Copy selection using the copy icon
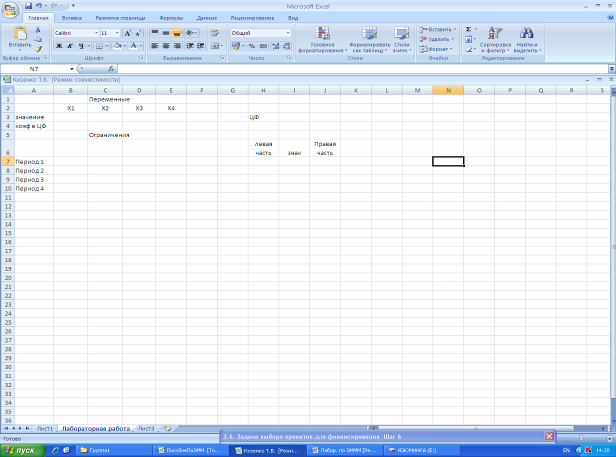Viewport: 616px width, 457px height. pos(38,39)
